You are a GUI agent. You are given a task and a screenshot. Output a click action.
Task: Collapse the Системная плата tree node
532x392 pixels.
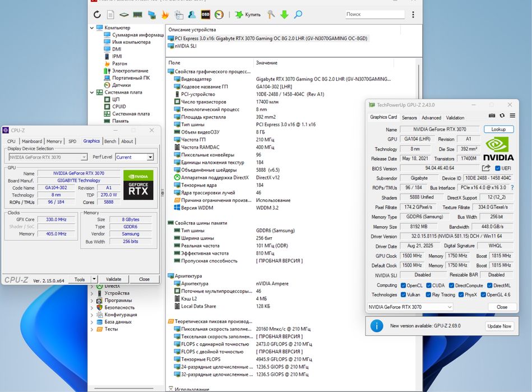tap(91, 93)
